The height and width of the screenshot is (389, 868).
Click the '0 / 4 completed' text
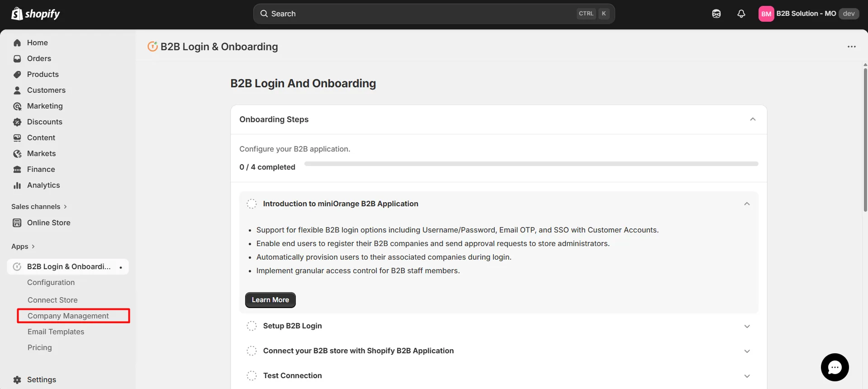[267, 167]
